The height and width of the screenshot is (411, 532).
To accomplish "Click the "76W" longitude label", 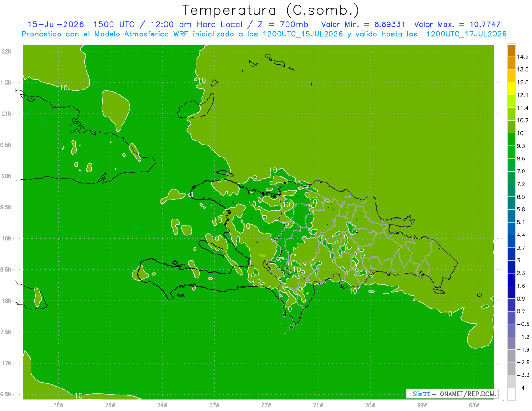I will click(x=58, y=405).
